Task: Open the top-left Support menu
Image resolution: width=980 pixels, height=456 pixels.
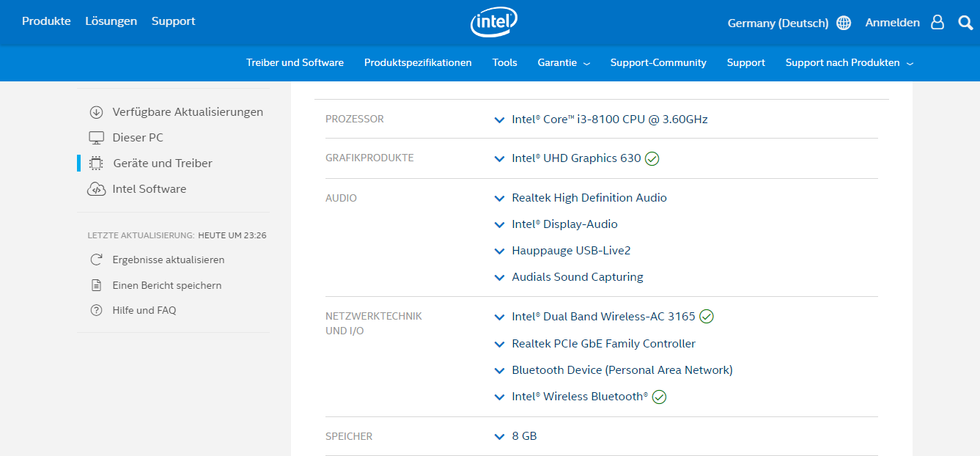Action: tap(174, 21)
